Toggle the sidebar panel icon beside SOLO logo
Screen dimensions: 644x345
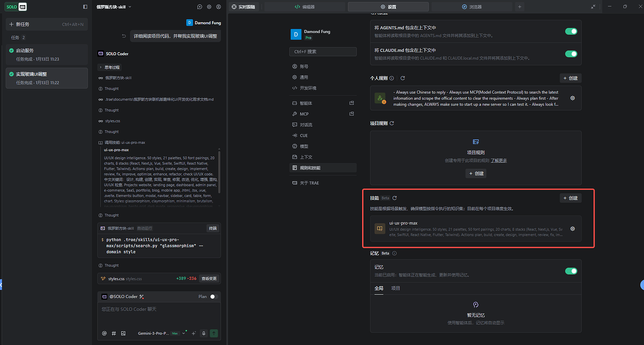[85, 7]
